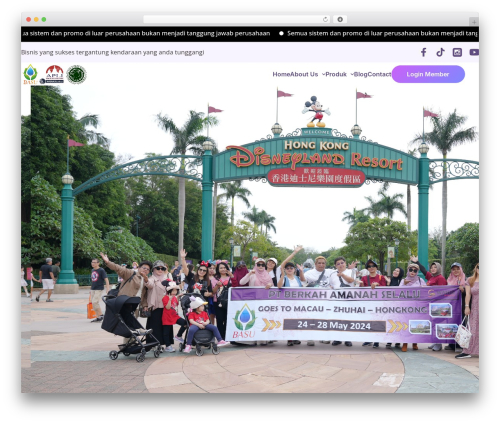Screen dimensions: 500x423
Task: Click the browser address bar
Action: (x=237, y=19)
